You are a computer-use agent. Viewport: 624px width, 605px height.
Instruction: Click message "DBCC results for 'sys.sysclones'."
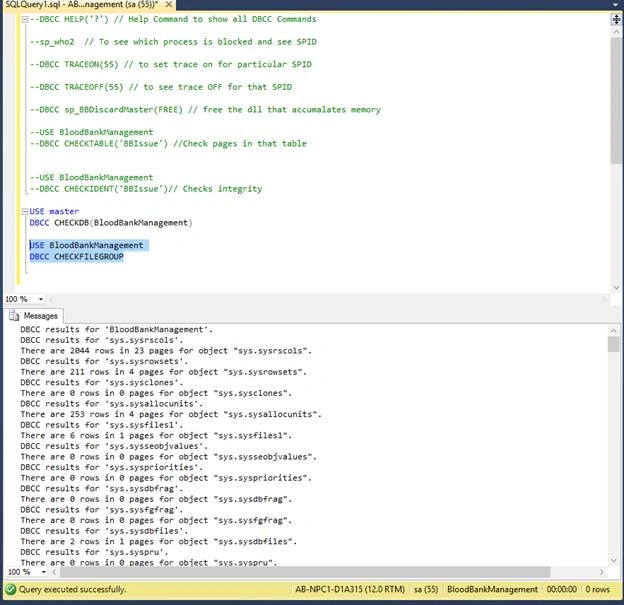click(x=102, y=383)
